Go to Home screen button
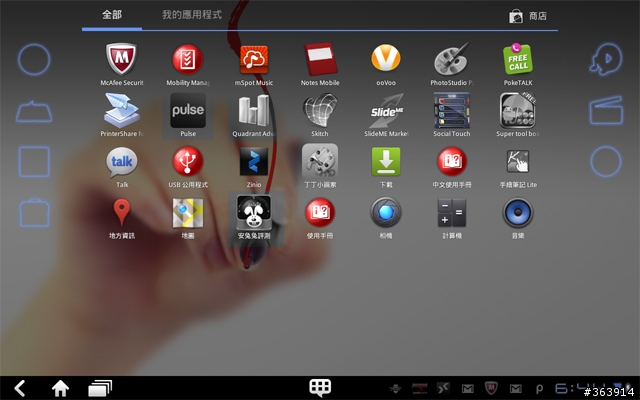640x400 pixels. (x=60, y=388)
